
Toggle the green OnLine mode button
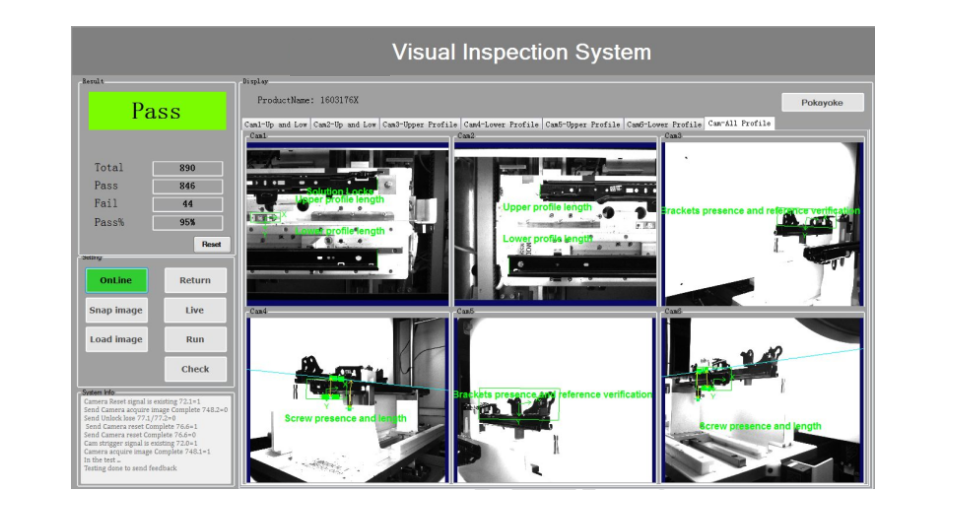[x=116, y=280]
